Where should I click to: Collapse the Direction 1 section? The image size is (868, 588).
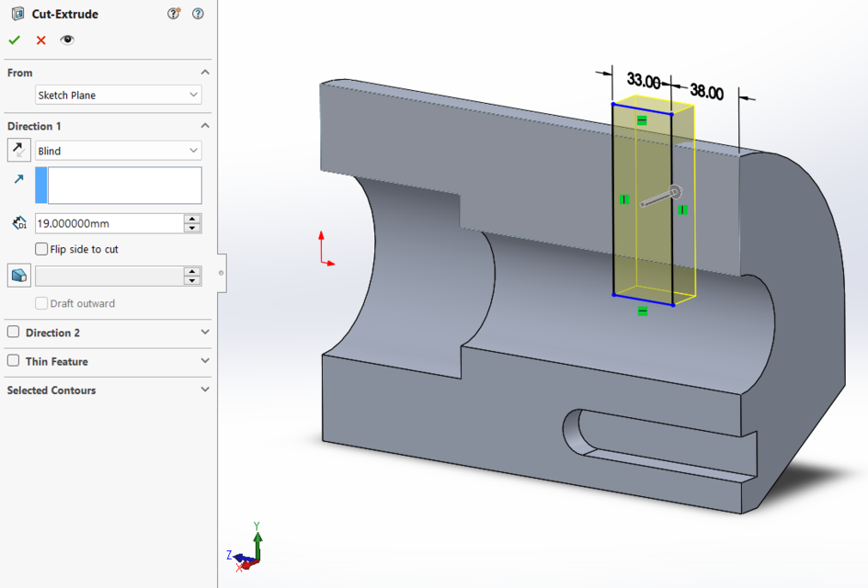coord(205,126)
